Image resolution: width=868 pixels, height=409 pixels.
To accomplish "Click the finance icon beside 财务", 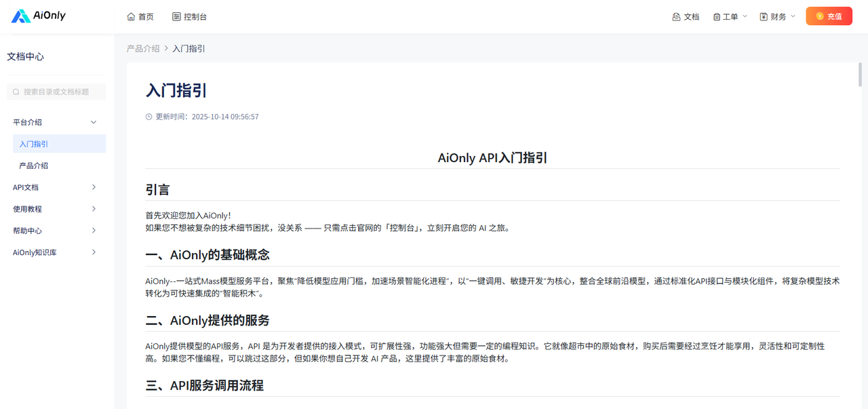I will [x=764, y=16].
